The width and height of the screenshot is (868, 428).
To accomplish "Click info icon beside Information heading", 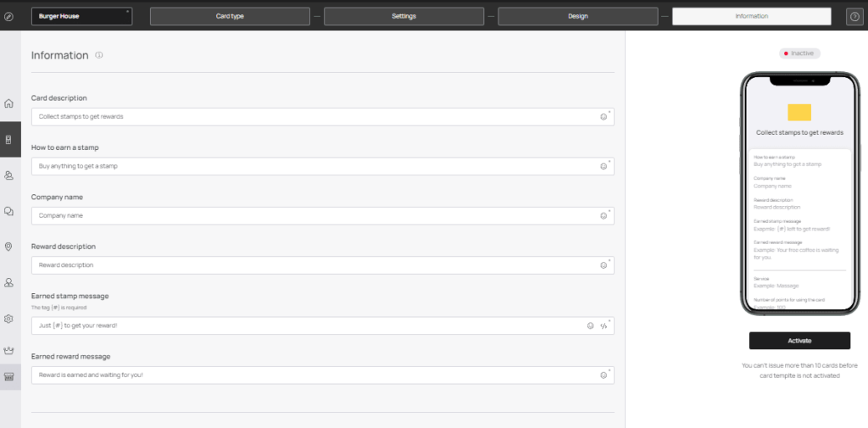I will 99,55.
